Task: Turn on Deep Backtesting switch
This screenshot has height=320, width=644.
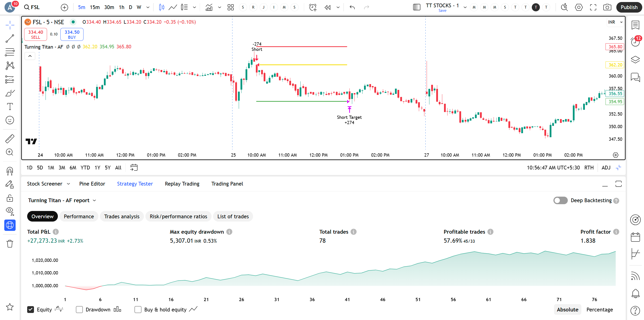Action: pos(560,200)
